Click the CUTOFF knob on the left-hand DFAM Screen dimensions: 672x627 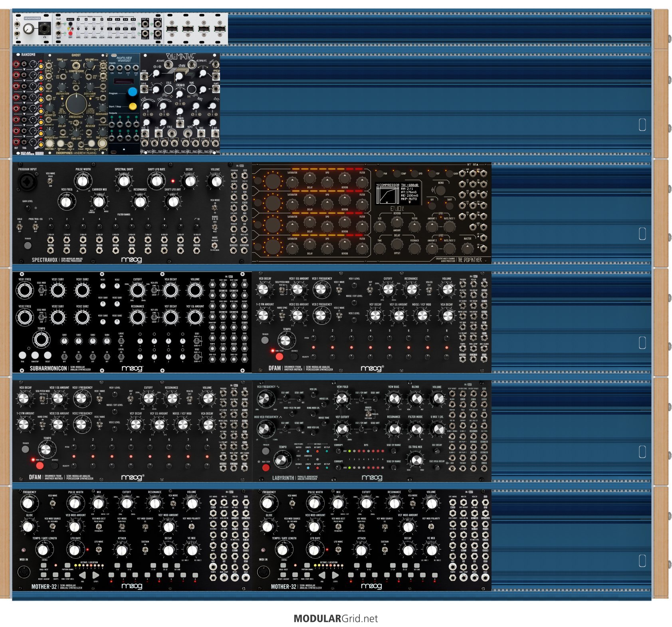point(148,399)
